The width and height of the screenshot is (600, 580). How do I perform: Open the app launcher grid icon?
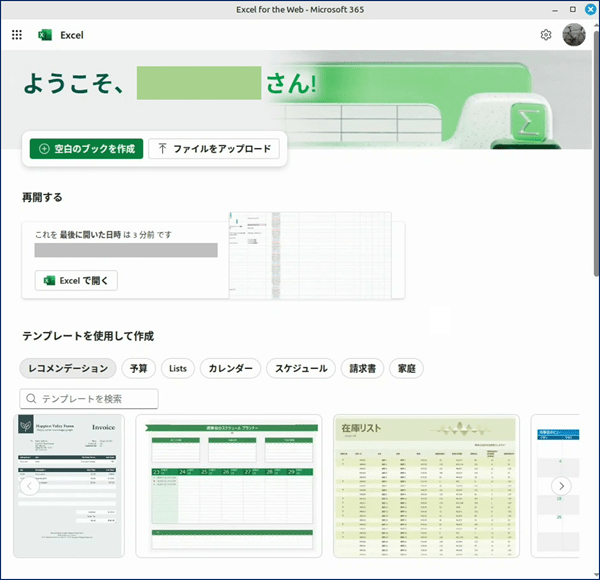17,35
